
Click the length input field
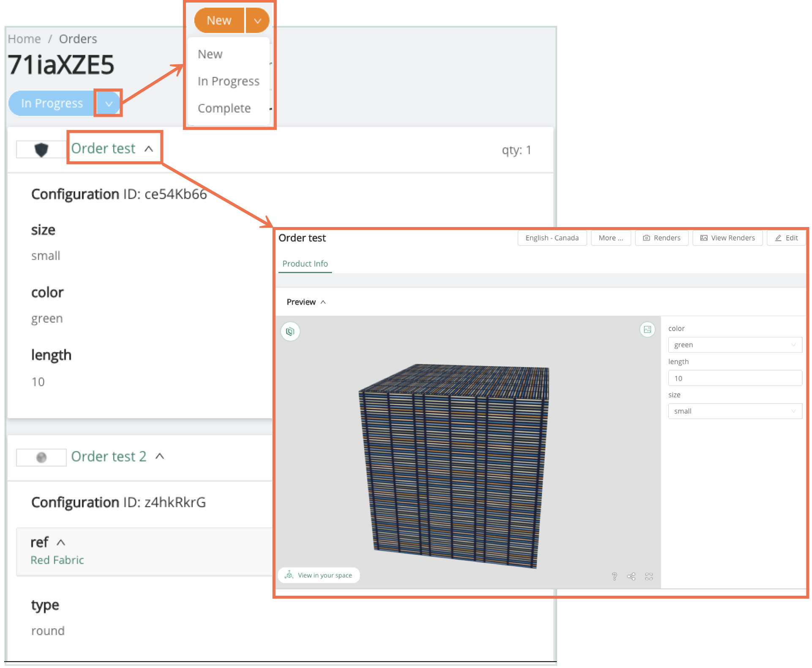coord(735,378)
